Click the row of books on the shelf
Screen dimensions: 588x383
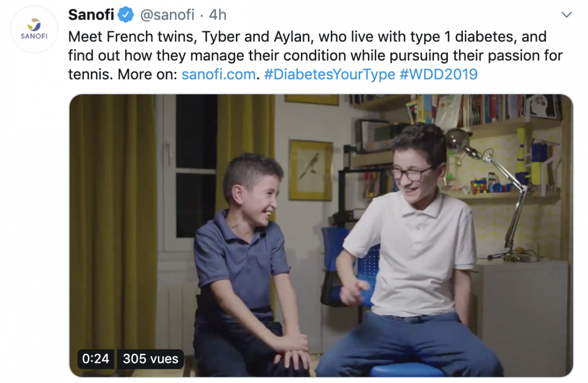click(487, 108)
